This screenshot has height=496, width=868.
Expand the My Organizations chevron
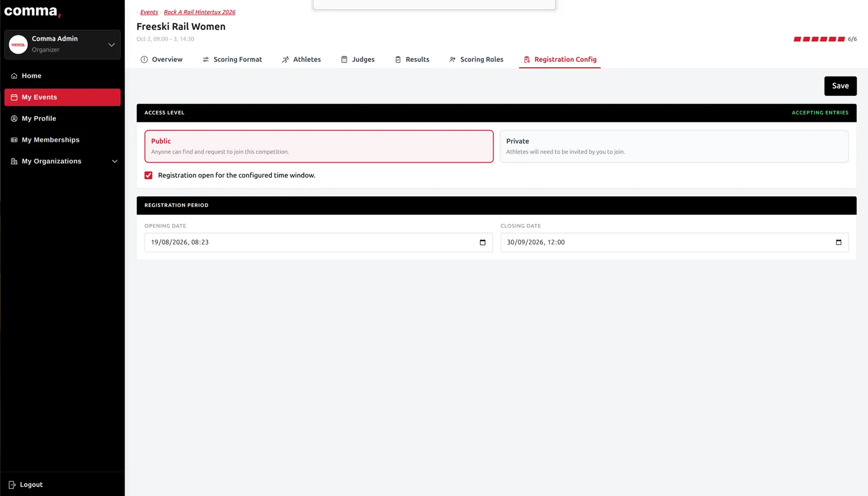coord(114,162)
